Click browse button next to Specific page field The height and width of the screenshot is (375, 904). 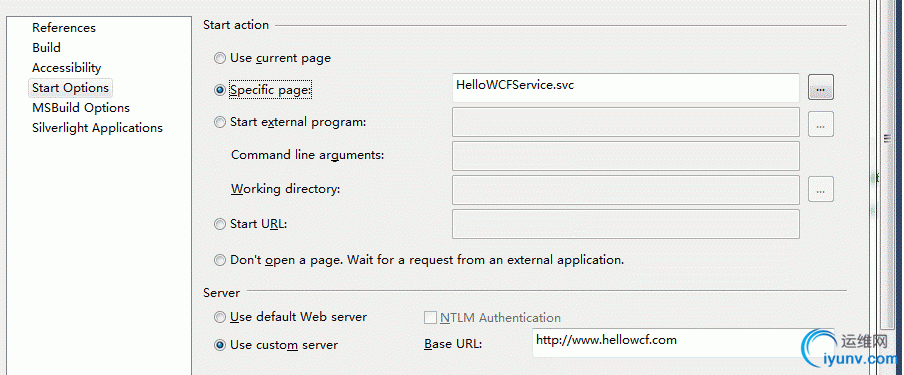820,88
